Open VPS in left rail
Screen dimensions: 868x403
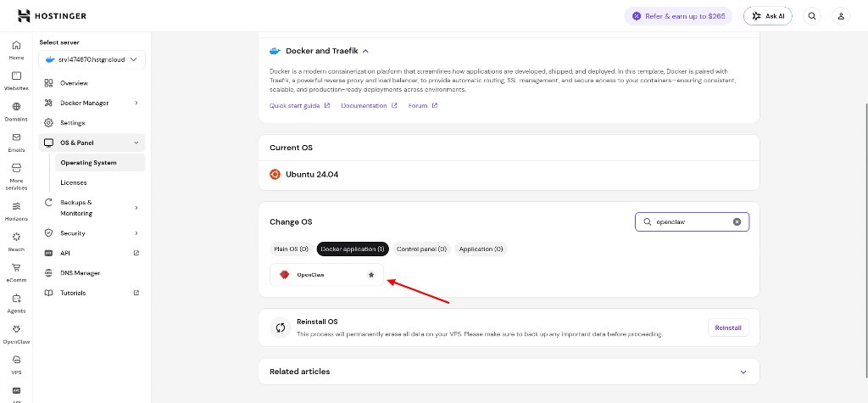click(x=16, y=365)
